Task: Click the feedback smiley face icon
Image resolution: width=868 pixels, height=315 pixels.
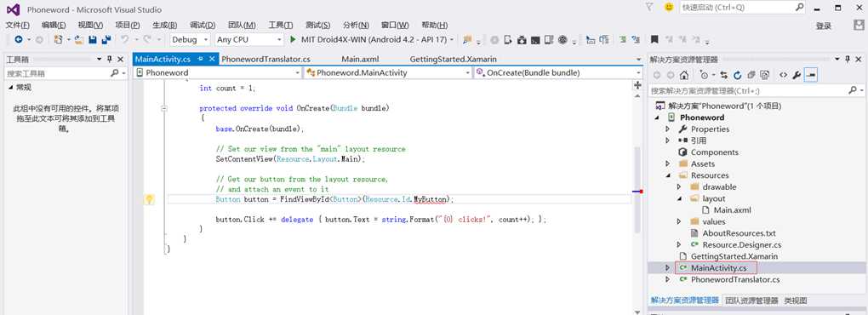Action: 669,7
